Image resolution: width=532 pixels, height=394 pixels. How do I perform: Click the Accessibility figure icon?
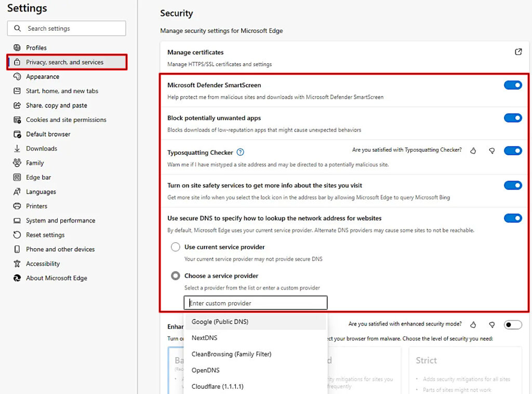click(17, 264)
